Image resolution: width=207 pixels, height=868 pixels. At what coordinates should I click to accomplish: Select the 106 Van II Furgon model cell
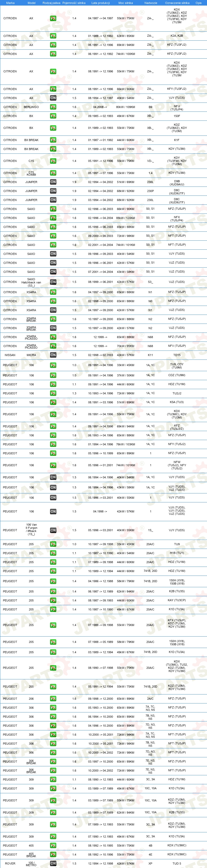[x=31, y=529]
